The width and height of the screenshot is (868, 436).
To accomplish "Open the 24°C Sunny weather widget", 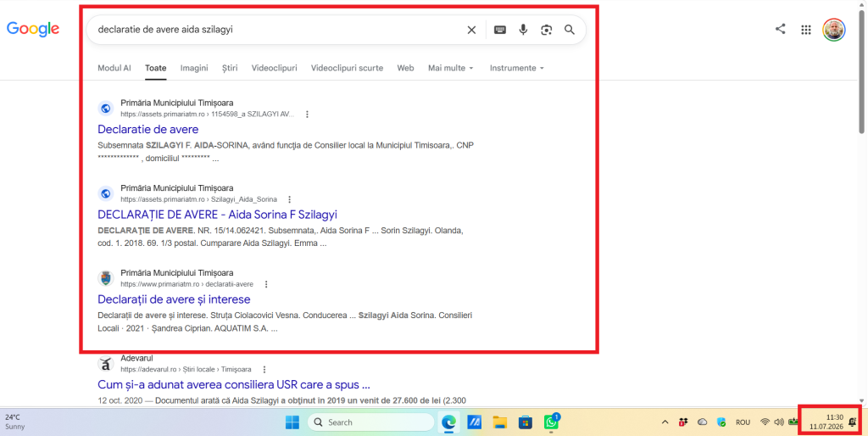I will [15, 422].
